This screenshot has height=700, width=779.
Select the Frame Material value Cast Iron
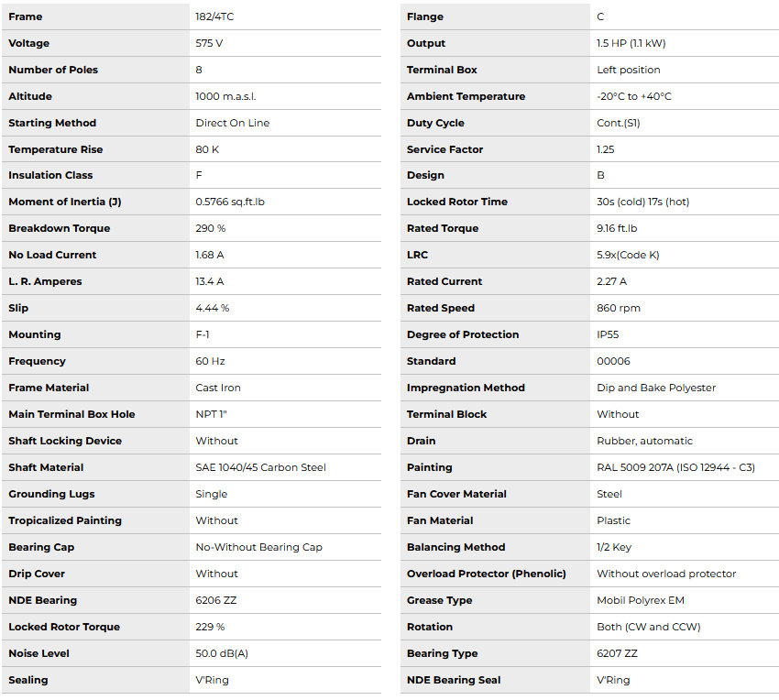pyautogui.click(x=218, y=388)
